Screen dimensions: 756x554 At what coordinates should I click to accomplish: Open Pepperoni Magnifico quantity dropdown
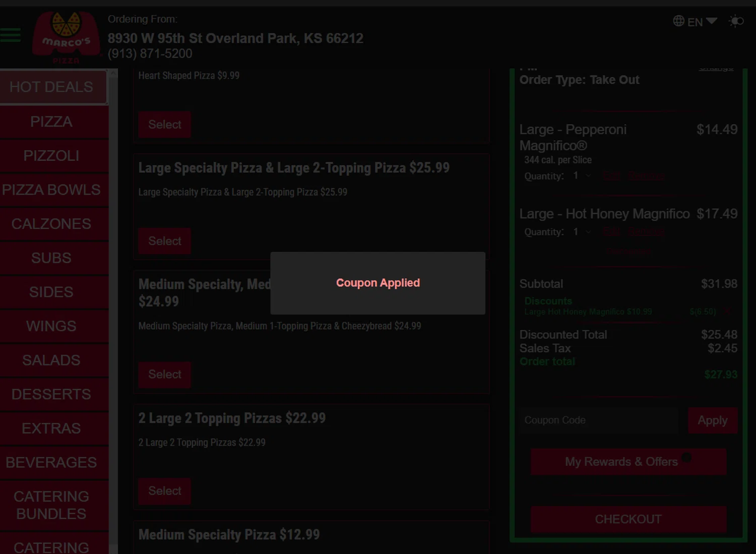click(582, 176)
